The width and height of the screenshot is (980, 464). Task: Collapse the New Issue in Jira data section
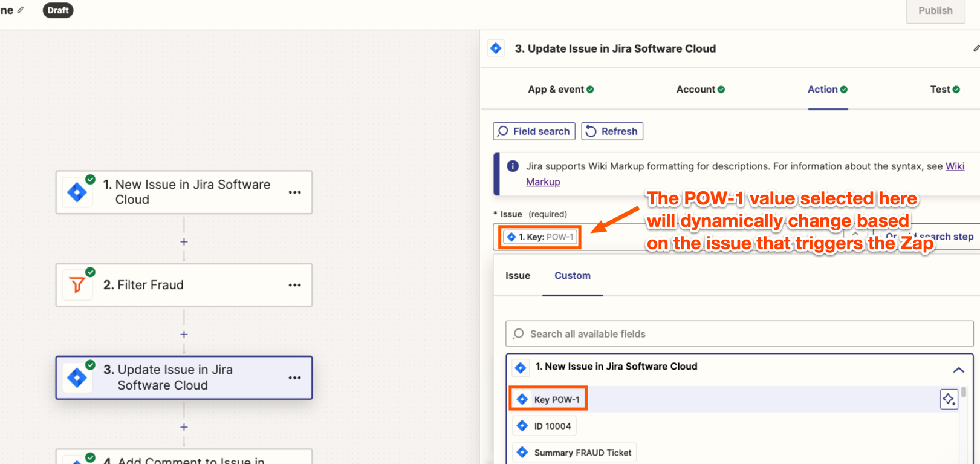(959, 370)
